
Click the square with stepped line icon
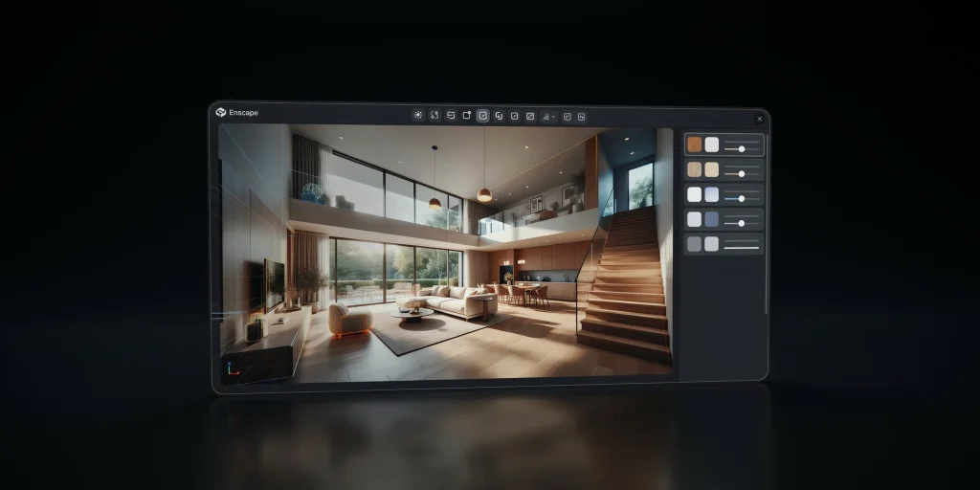point(530,116)
